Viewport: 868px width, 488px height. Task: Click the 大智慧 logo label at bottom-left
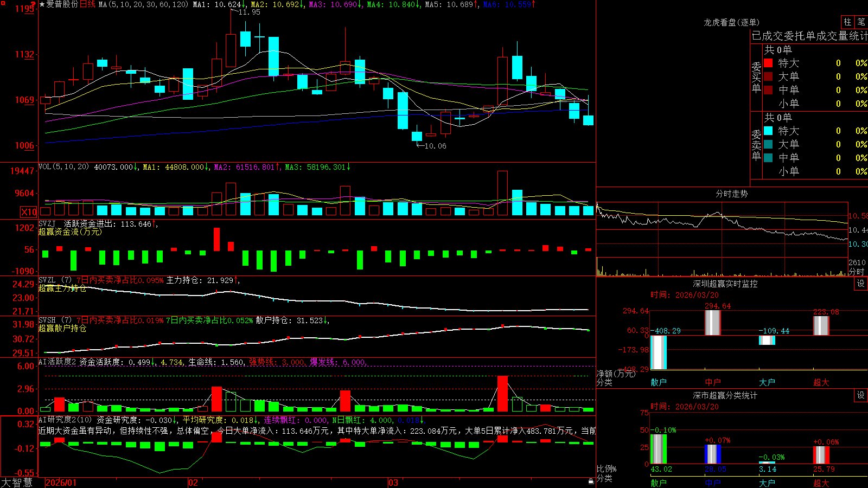coord(17,483)
